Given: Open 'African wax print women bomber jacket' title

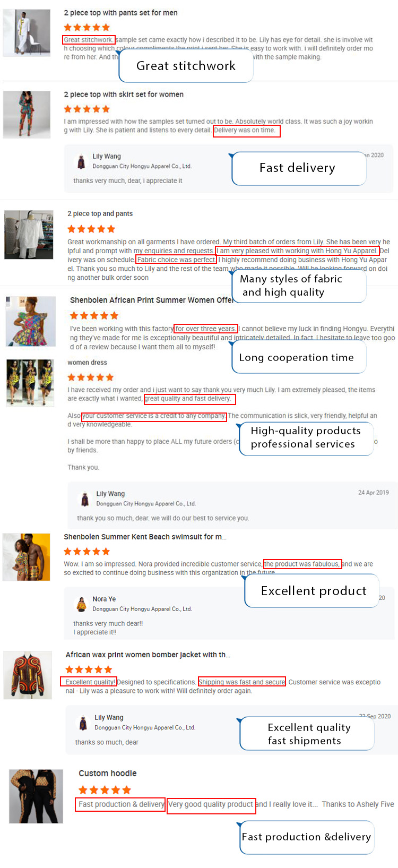Looking at the screenshot, I should click(148, 655).
